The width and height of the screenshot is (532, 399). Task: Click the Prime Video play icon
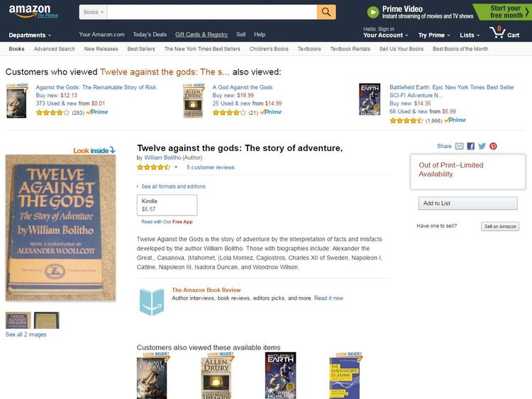point(373,12)
